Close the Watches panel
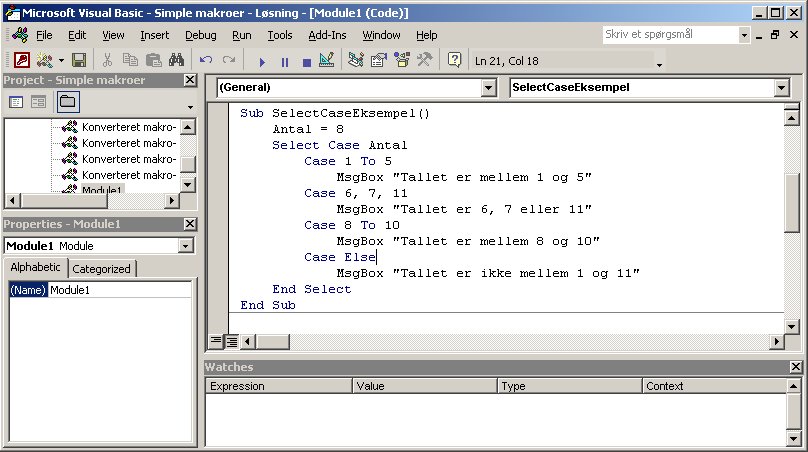Image resolution: width=808 pixels, height=452 pixels. coord(796,367)
